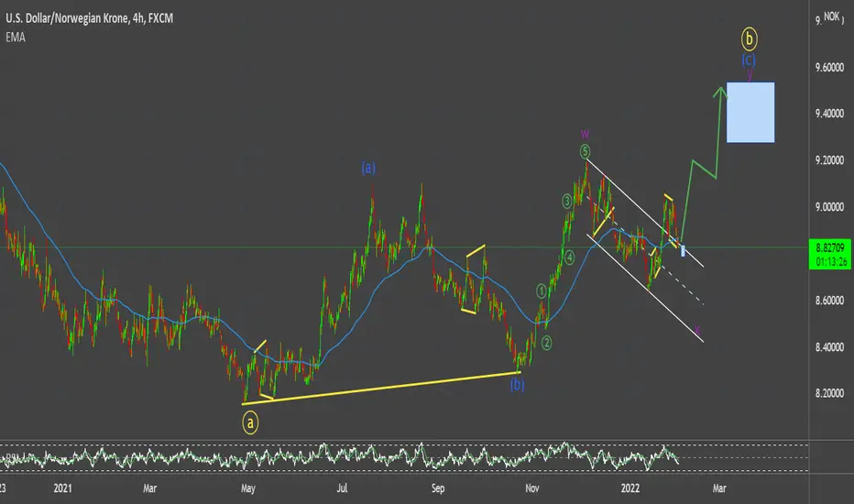Click the 9.40000 price axis label
Viewport: 854px width, 504px height.
[x=829, y=114]
